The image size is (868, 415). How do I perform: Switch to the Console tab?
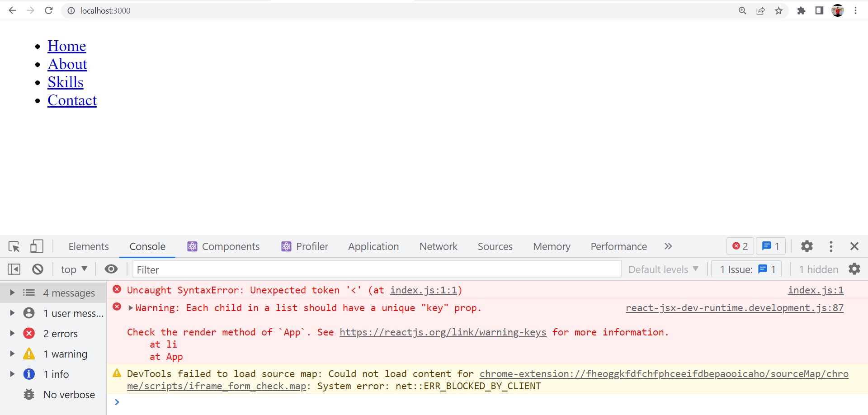click(147, 246)
